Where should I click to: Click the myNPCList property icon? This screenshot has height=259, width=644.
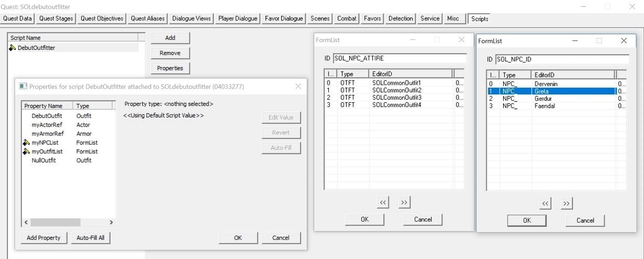coord(26,142)
